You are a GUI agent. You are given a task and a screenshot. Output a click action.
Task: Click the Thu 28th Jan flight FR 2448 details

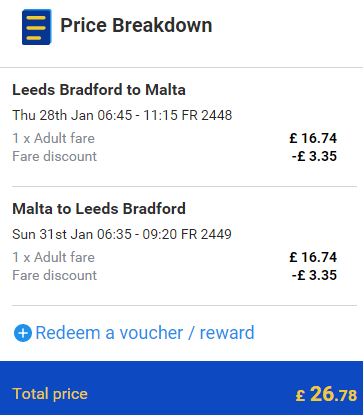[122, 115]
